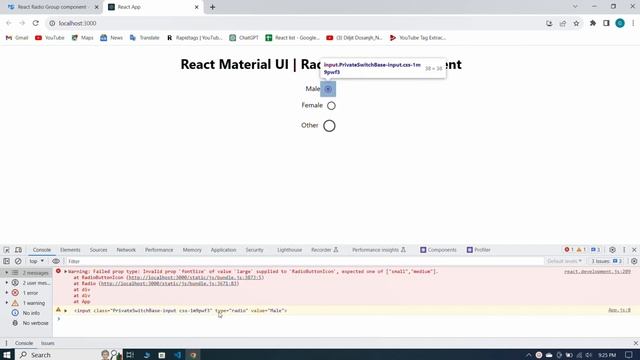
Task: Open the Windows Start menu
Action: [7, 355]
